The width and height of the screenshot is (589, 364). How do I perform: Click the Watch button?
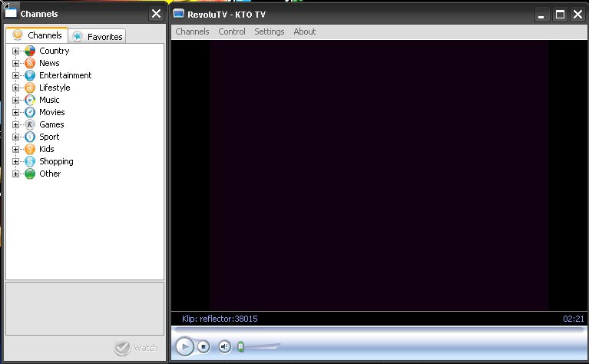tap(136, 348)
